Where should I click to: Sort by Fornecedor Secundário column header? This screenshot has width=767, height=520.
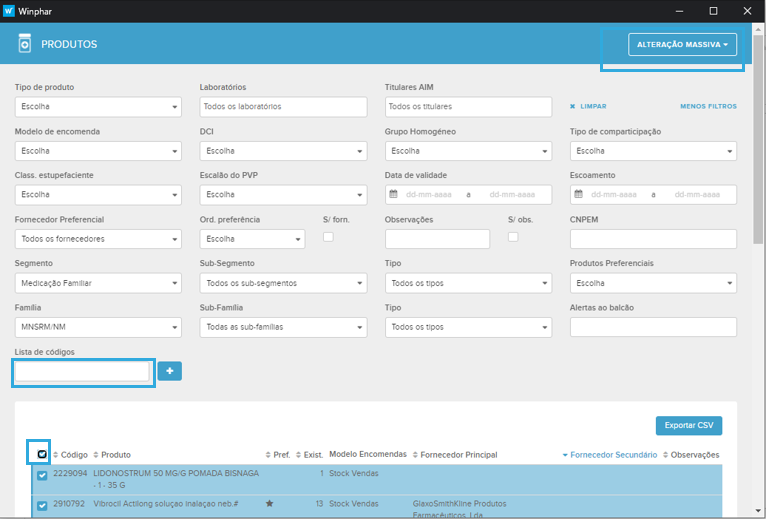point(613,455)
